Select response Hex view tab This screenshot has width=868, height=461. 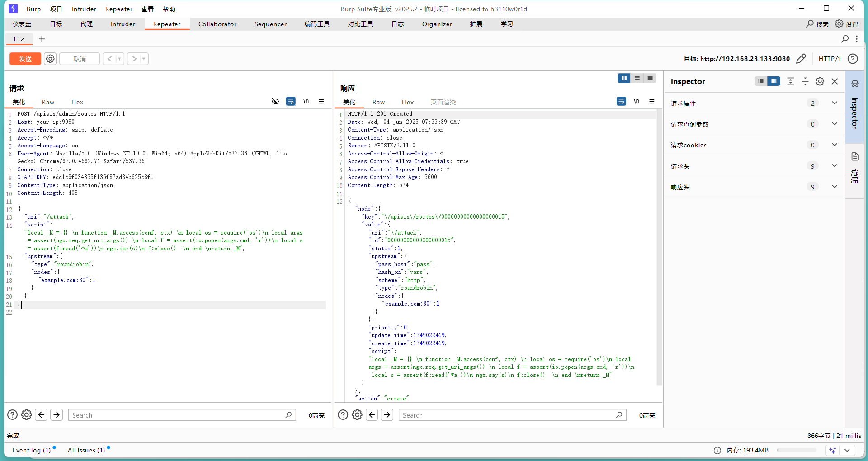[408, 102]
